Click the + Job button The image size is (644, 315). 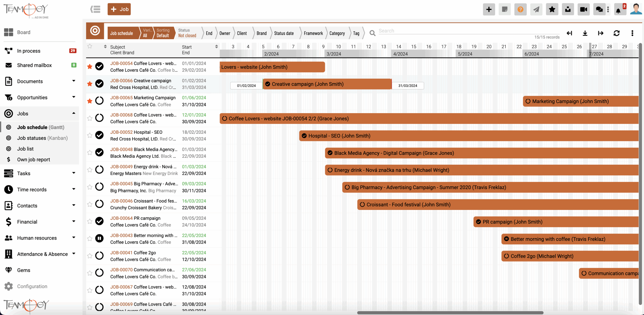(x=119, y=9)
